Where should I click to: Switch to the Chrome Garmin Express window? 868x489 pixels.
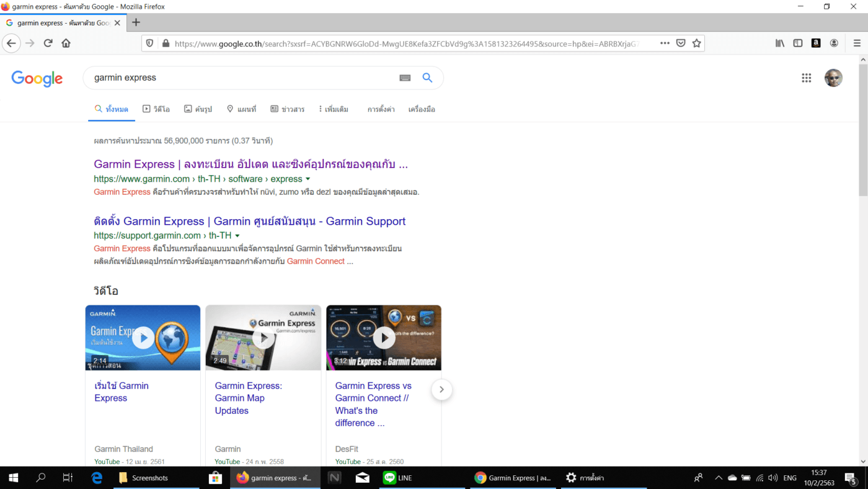(x=512, y=478)
